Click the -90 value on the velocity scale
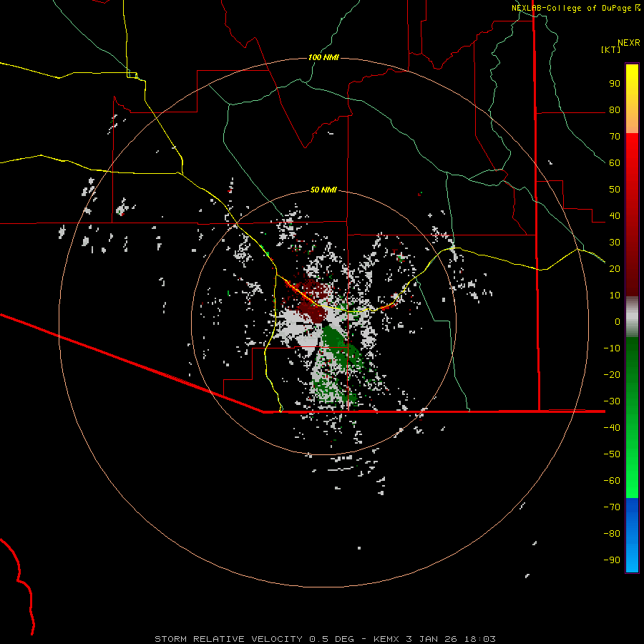 point(612,560)
